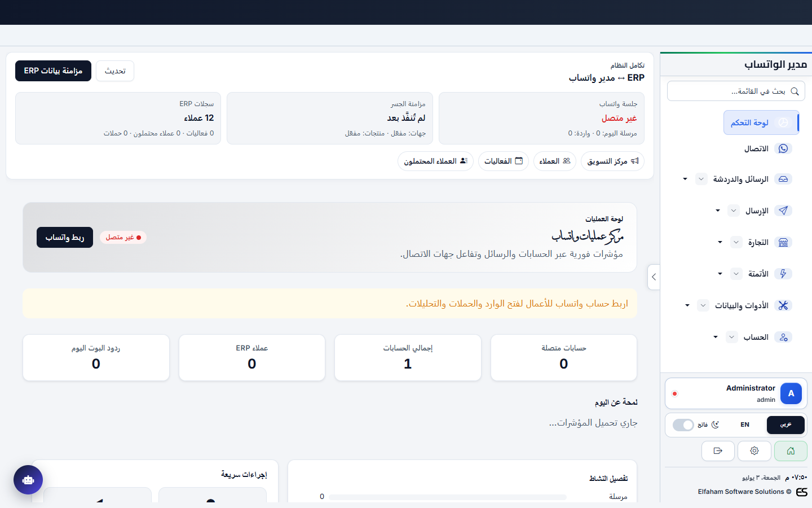Go home using the house icon button
The height and width of the screenshot is (508, 812).
791,451
